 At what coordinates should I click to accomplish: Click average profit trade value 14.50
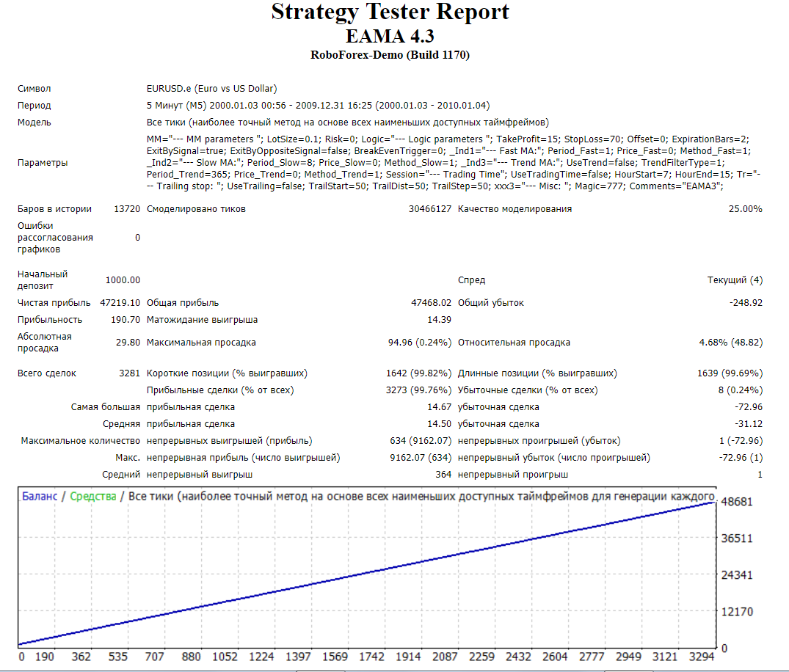click(x=440, y=424)
